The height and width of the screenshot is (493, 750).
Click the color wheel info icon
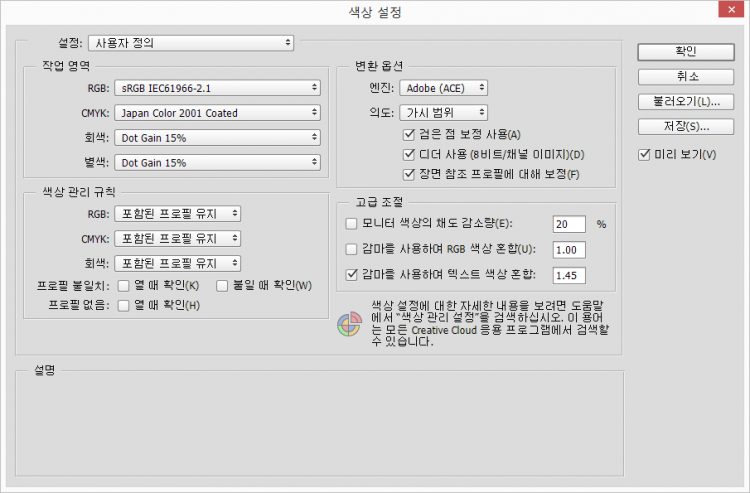[x=346, y=326]
